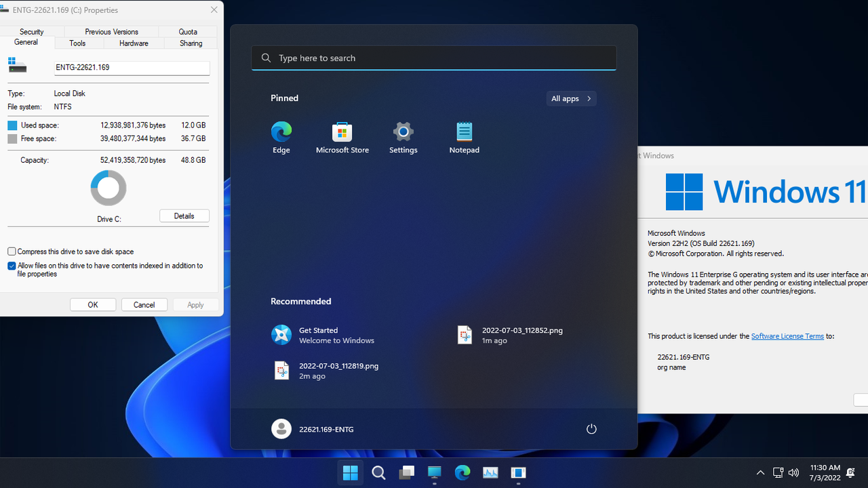Click the Start button on taskbar
This screenshot has height=488, width=868.
coord(351,472)
